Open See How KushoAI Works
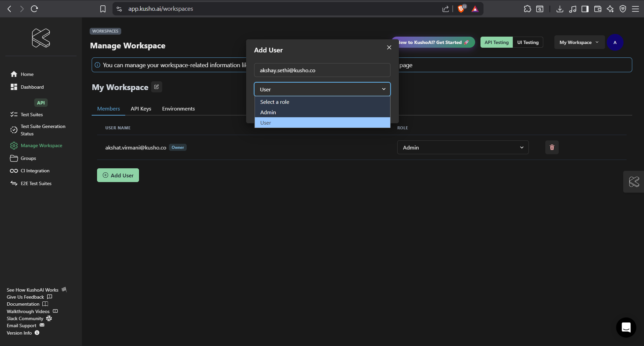 [37, 290]
